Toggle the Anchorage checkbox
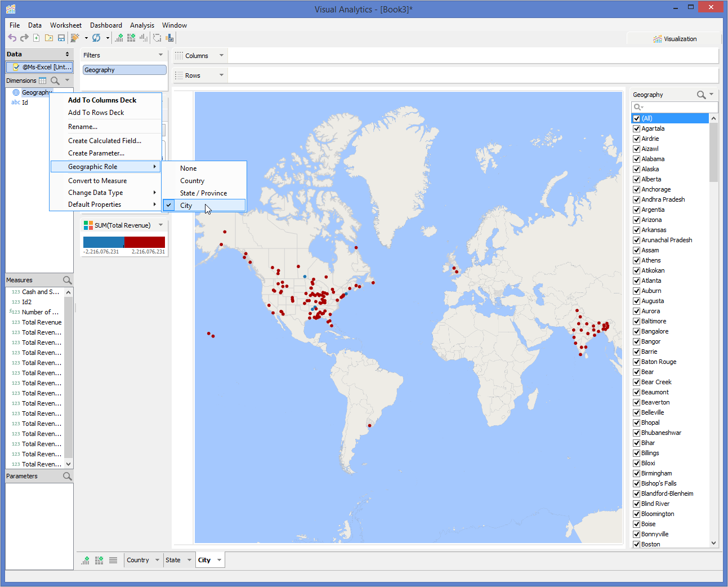The image size is (728, 587). pos(636,189)
